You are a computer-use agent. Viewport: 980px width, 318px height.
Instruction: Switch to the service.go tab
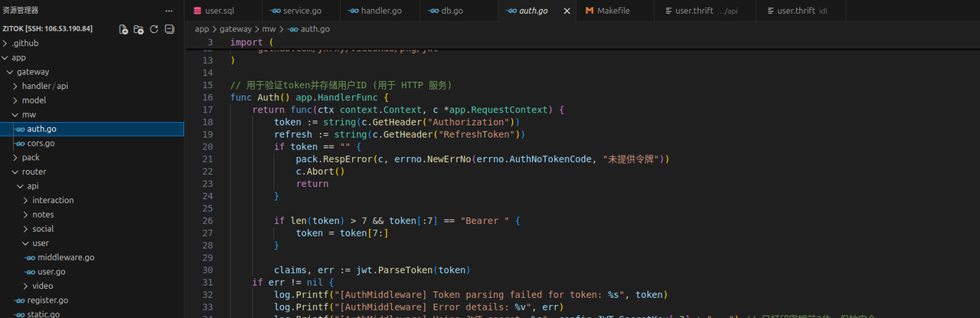tap(299, 11)
